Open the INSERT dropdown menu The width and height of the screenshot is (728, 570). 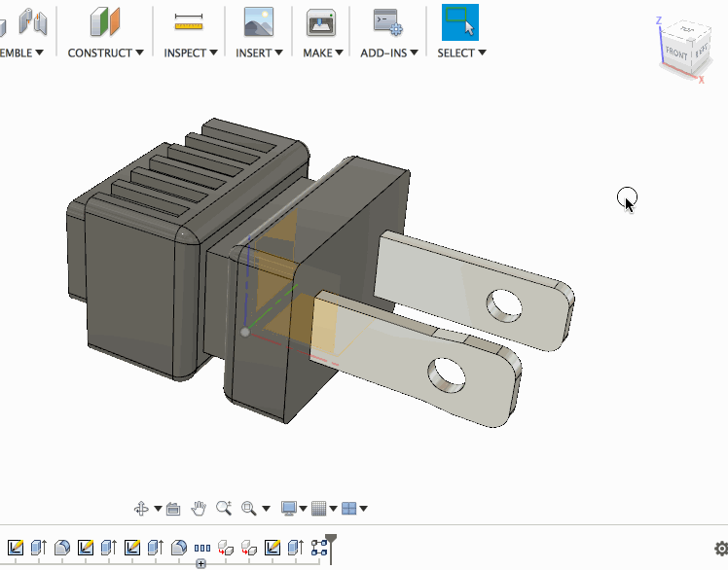click(x=259, y=53)
